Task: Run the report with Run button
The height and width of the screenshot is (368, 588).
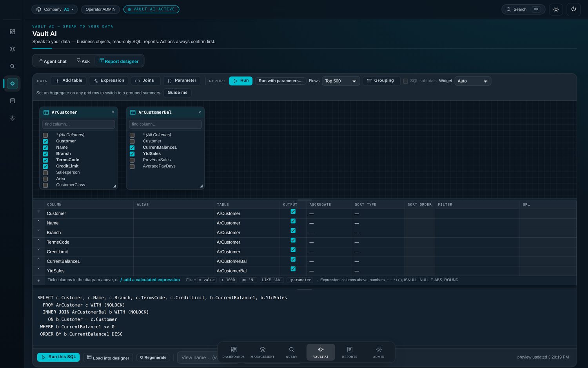Action: pos(241,81)
